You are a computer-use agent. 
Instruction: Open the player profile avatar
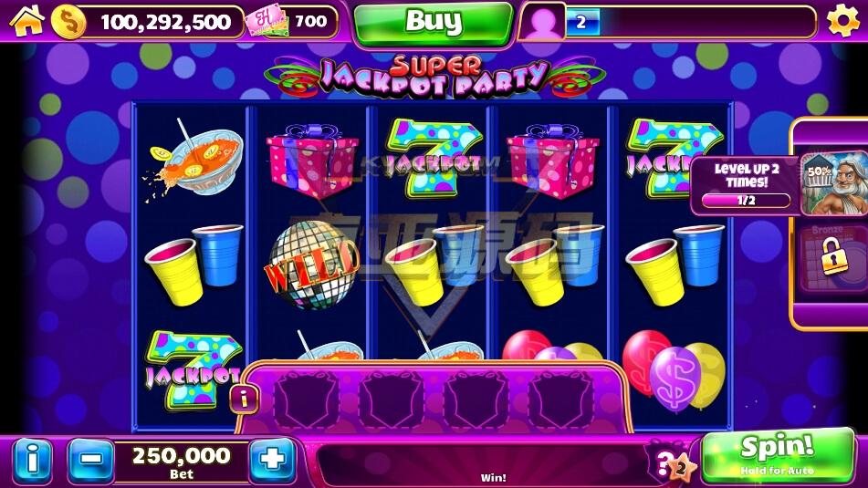pyautogui.click(x=542, y=22)
